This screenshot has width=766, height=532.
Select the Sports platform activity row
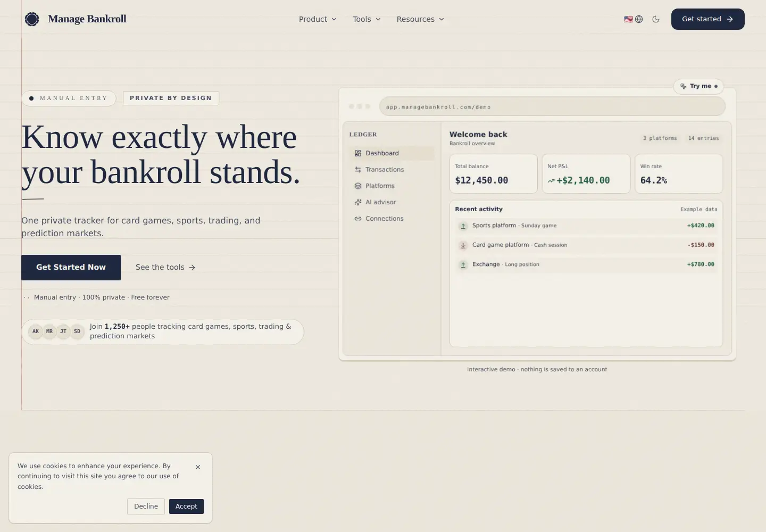point(586,226)
